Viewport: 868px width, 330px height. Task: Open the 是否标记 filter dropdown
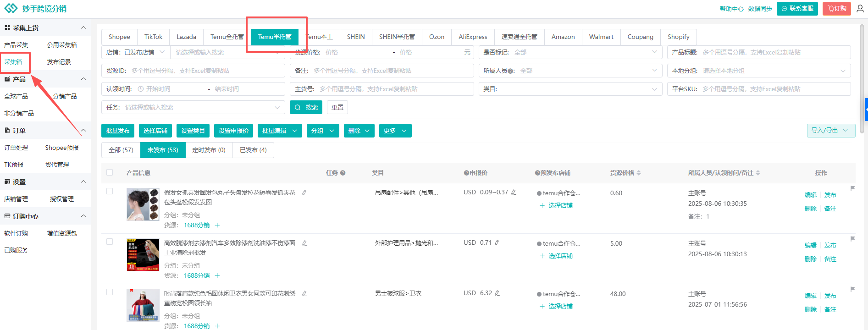click(570, 52)
